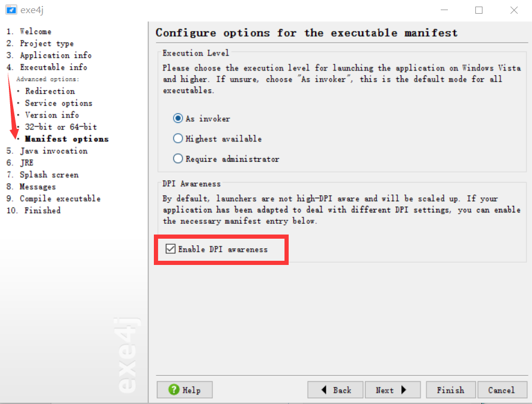Click the Finish button
The width and height of the screenshot is (532, 404).
tap(450, 390)
